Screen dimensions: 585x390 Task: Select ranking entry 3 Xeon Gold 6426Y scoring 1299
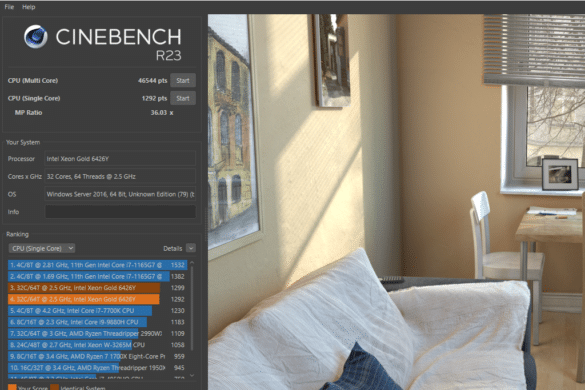[x=97, y=288]
